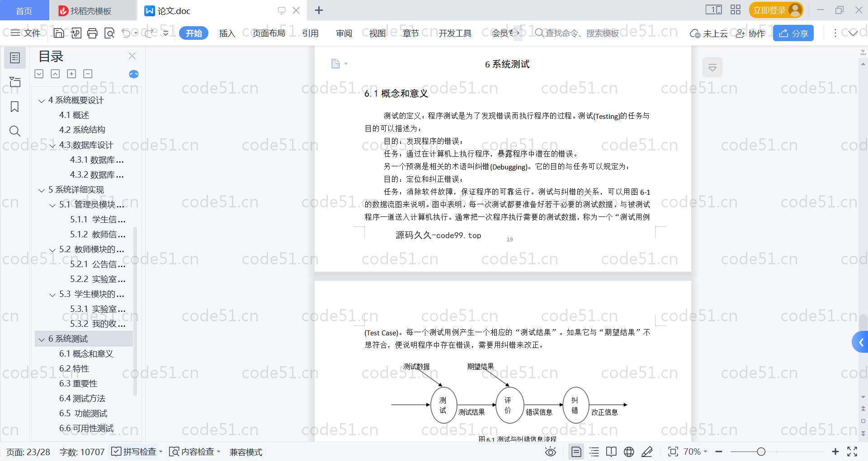Viewport: 868px width, 461px height.
Task: Switch to outline view in status bar
Action: pyautogui.click(x=594, y=452)
